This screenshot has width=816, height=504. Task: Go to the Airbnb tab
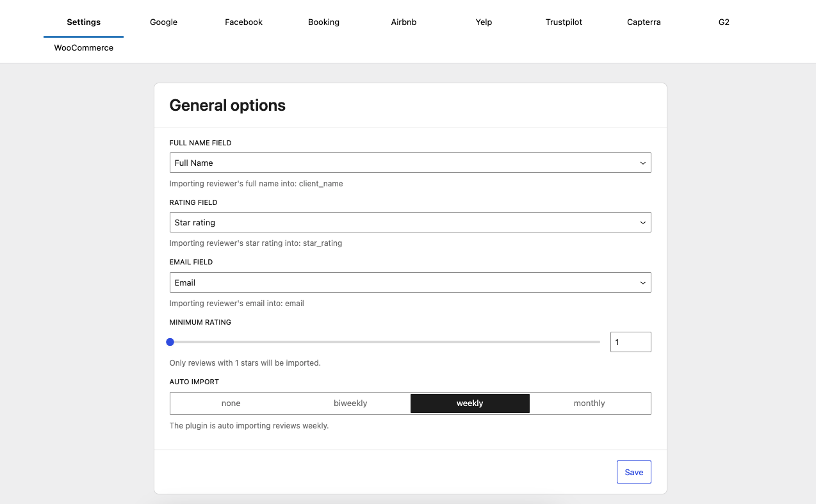[404, 22]
